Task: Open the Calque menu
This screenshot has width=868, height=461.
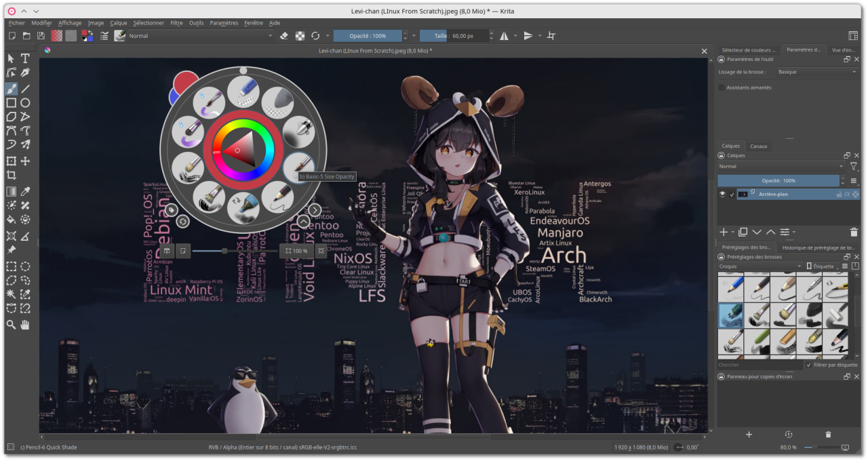Action: pyautogui.click(x=119, y=23)
